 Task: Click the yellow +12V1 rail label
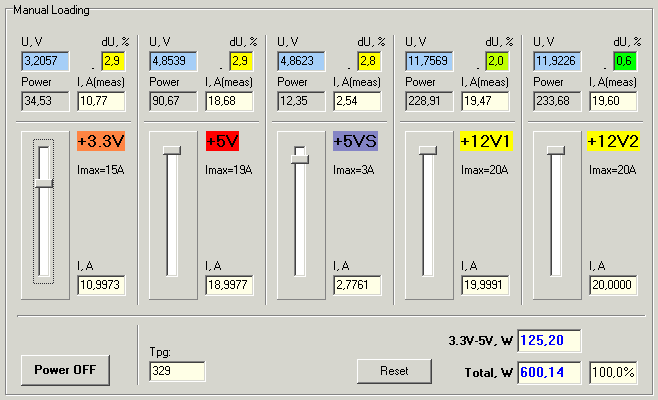pos(486,141)
